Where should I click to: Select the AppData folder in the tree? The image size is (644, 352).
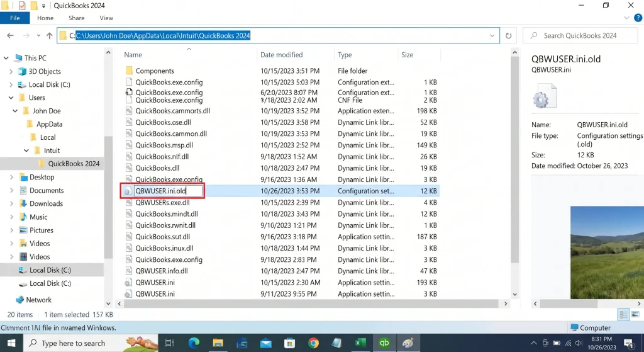(49, 124)
